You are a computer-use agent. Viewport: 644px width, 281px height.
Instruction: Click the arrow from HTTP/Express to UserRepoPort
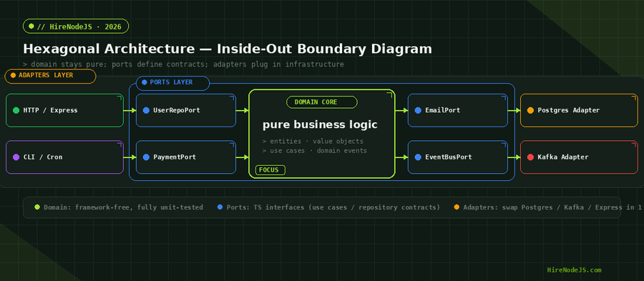click(x=130, y=110)
